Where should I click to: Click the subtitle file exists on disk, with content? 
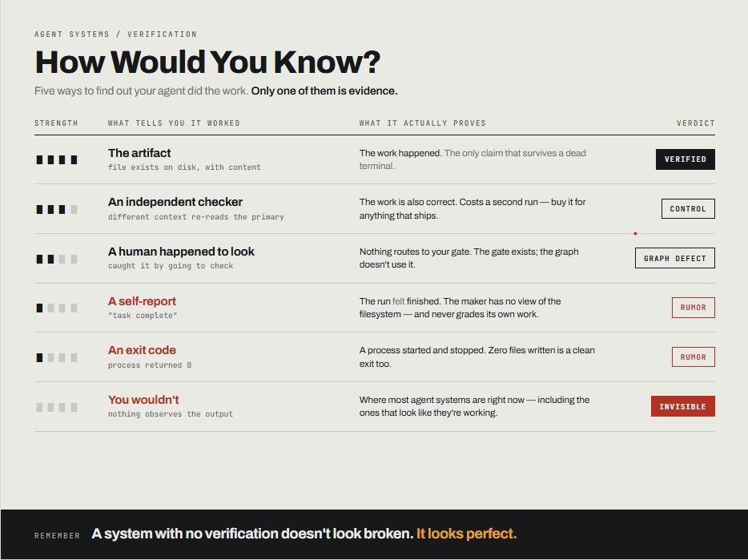point(184,167)
